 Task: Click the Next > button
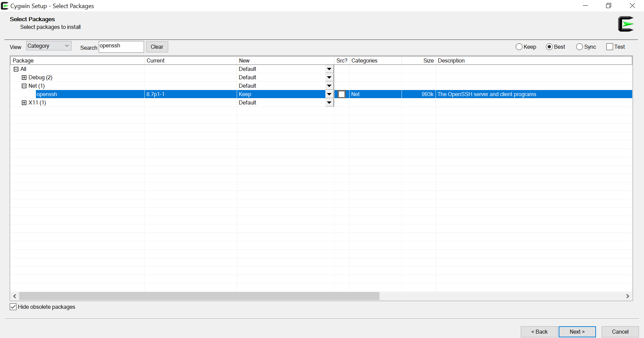[x=577, y=332]
